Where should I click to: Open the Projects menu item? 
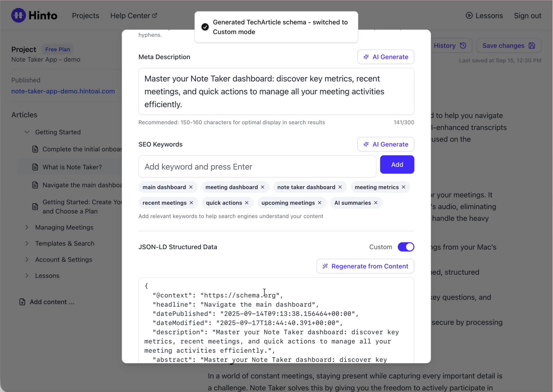pyautogui.click(x=85, y=16)
